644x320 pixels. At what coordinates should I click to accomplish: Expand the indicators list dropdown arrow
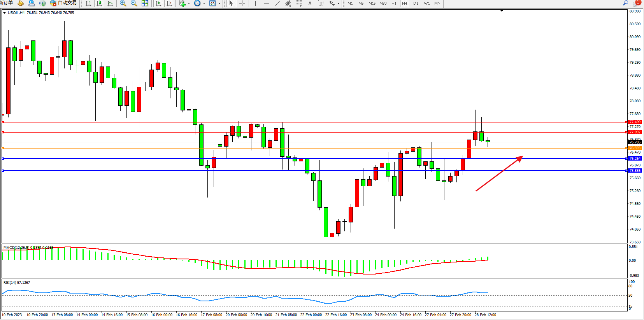[189, 3]
